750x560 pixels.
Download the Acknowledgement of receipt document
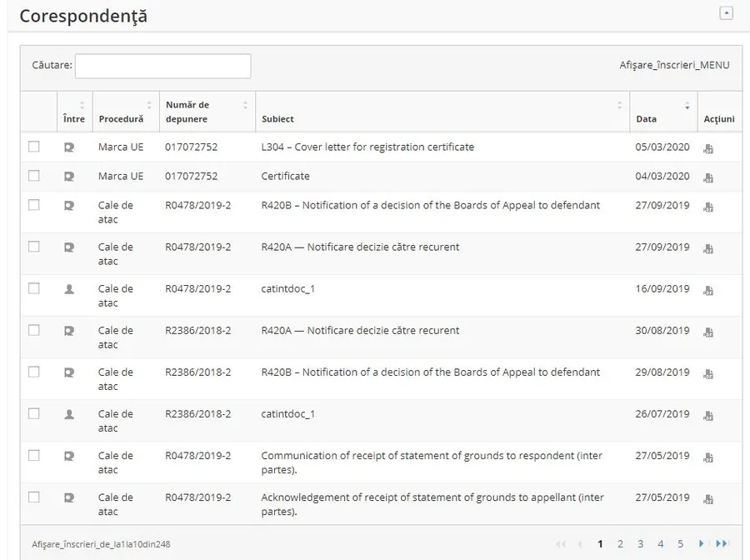707,499
